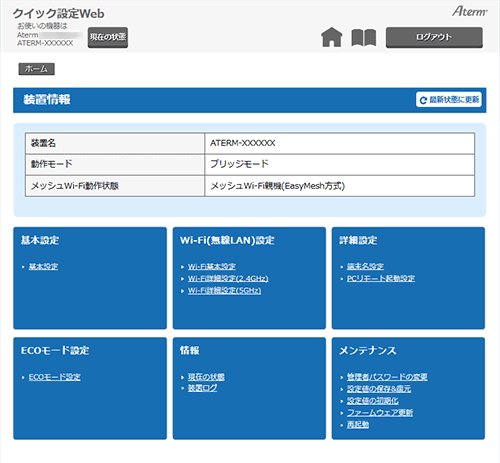This screenshot has width=500, height=463.
Task: Click the 装置名 label cell
Action: (115, 143)
